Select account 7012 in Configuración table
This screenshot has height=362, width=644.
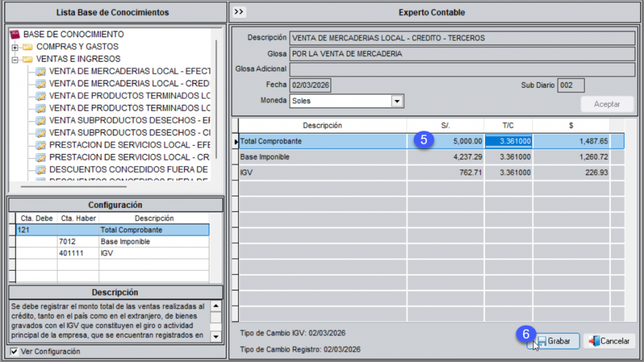pyautogui.click(x=78, y=242)
